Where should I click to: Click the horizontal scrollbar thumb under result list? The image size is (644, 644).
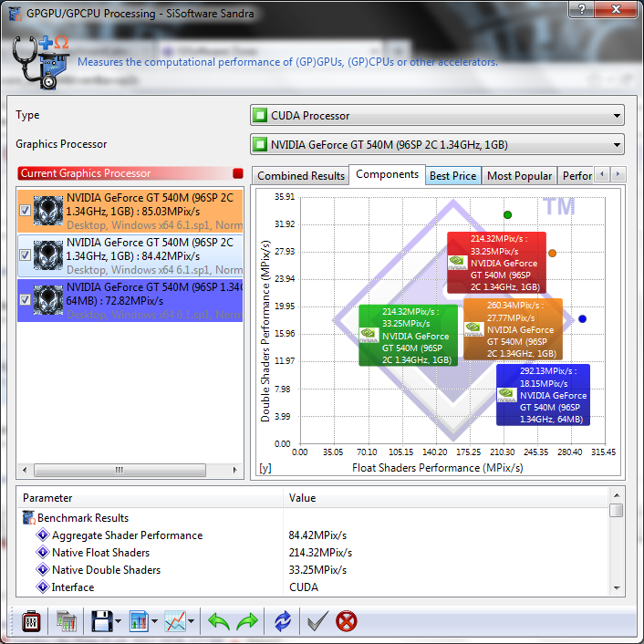pos(119,470)
